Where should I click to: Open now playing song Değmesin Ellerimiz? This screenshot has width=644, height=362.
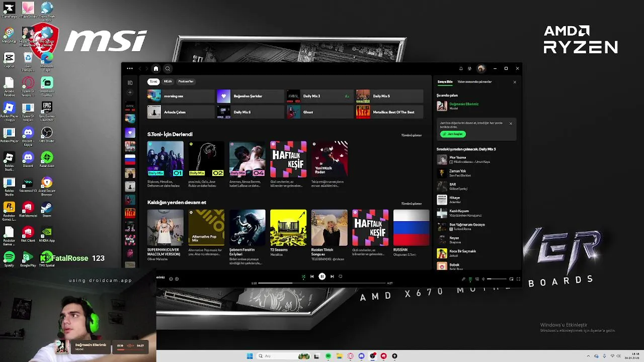[x=463, y=104]
